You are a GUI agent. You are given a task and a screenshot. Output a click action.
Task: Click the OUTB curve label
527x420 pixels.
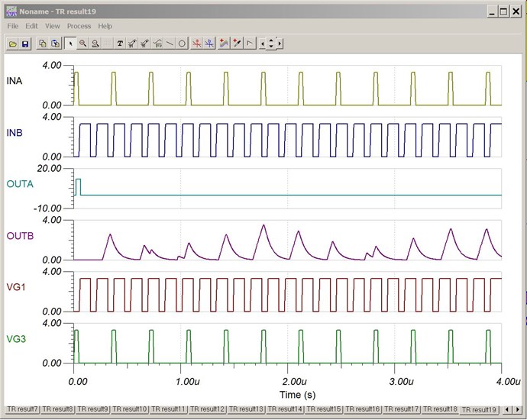coord(20,236)
